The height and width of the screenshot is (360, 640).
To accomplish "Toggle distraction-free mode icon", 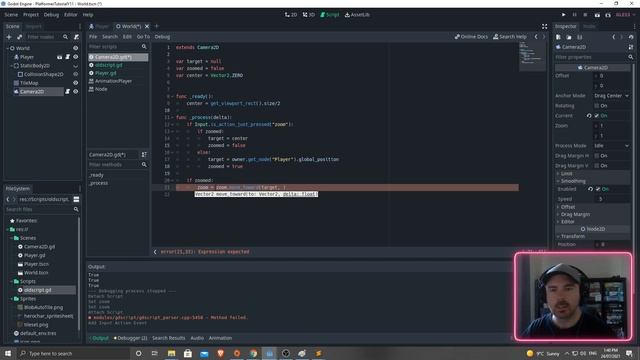I will (544, 26).
